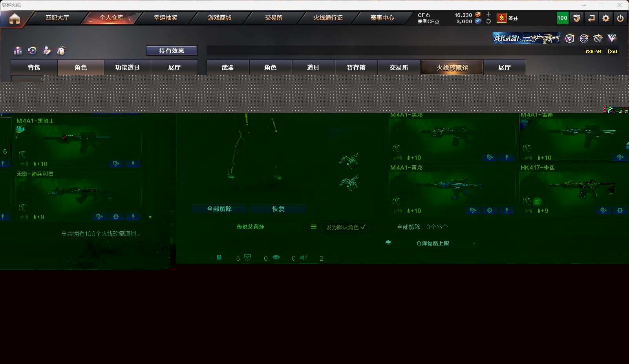629x364 pixels.
Task: Click the return arrow icon in top bar
Action: point(591,18)
